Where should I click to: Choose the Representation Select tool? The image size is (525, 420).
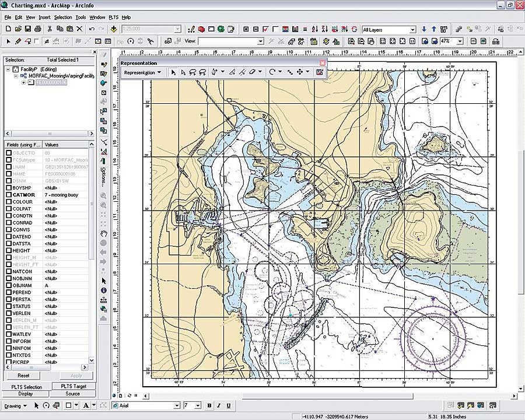click(x=173, y=72)
